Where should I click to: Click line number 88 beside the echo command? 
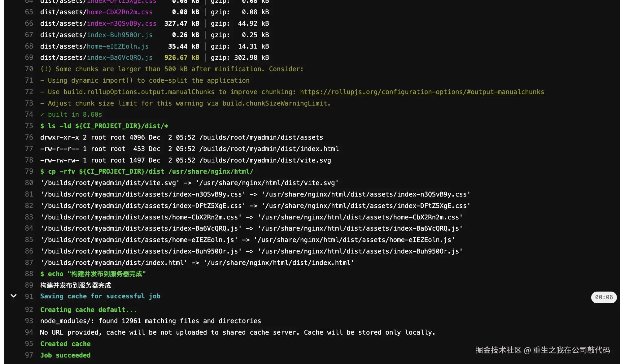pos(29,274)
